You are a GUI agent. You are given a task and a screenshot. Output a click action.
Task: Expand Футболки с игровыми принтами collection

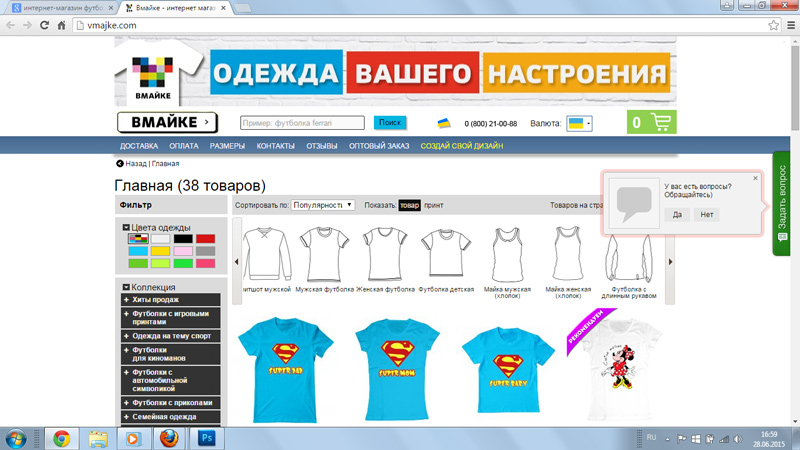171,317
